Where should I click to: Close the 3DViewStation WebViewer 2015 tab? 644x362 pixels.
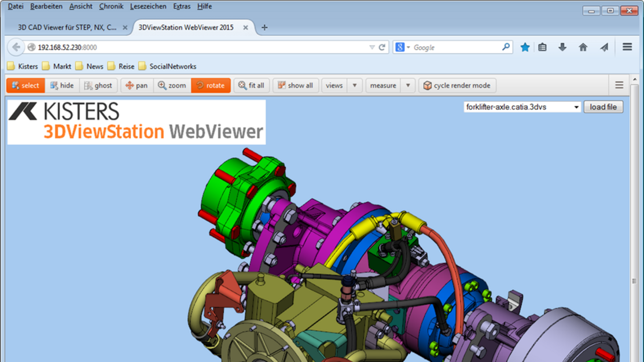pos(245,28)
